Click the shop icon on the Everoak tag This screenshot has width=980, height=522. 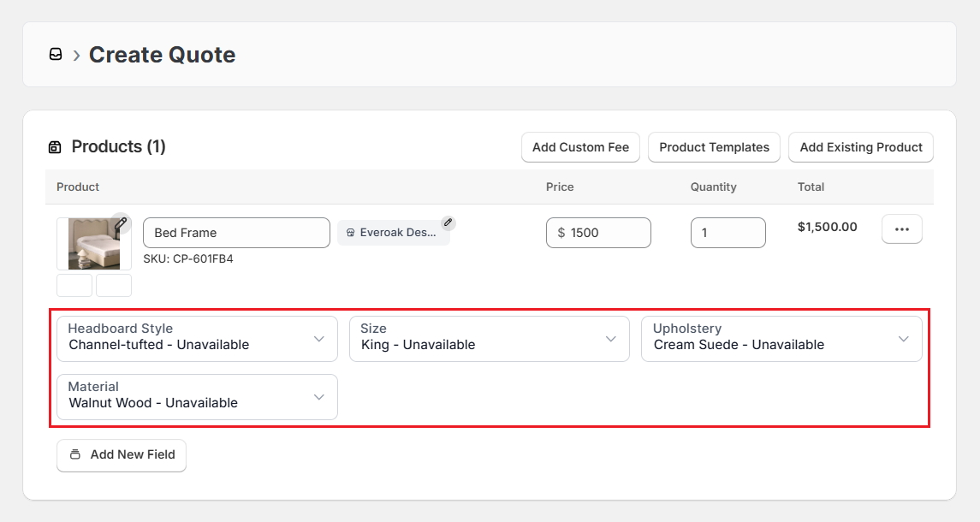pos(351,233)
